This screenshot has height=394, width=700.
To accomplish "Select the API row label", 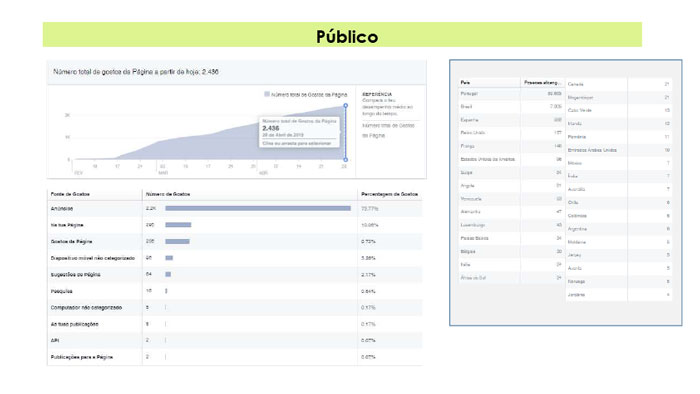I will (55, 340).
